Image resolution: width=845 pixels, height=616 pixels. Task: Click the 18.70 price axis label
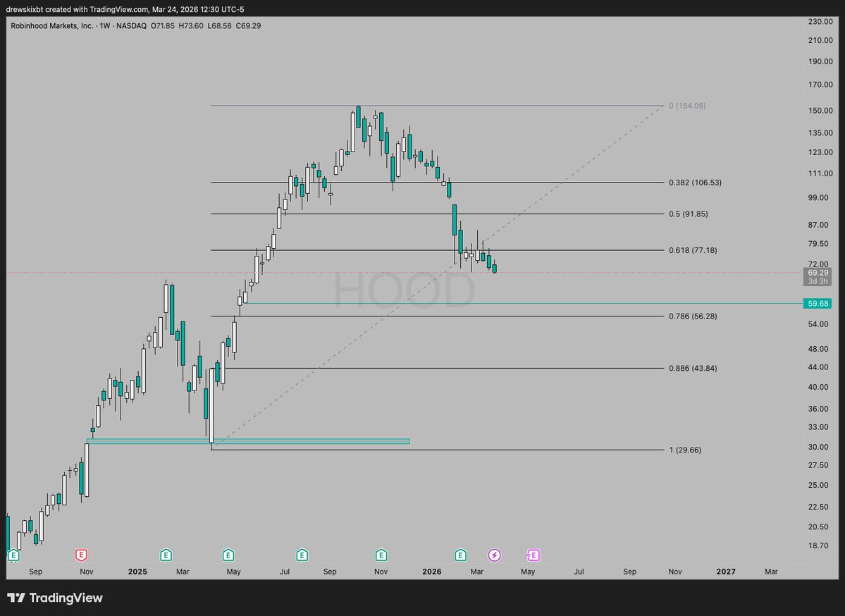818,546
